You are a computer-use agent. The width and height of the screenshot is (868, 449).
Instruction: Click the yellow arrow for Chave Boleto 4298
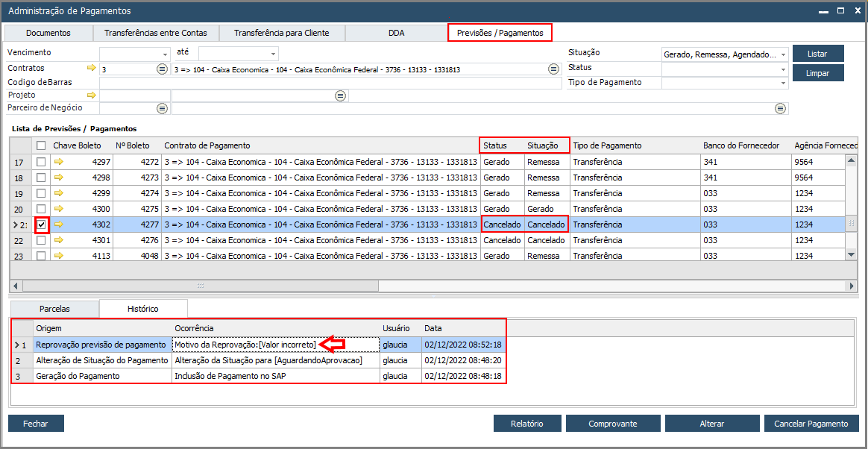59,178
